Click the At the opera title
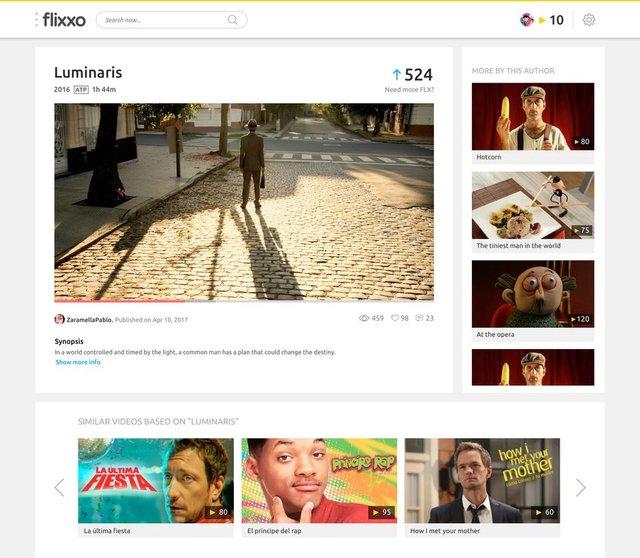Viewport: 640px width, 558px height. click(x=495, y=334)
